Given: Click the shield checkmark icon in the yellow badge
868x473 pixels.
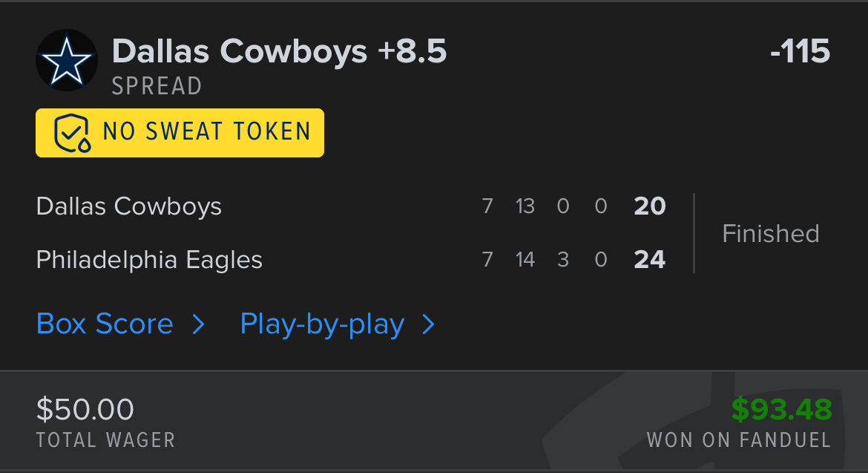Looking at the screenshot, I should pos(71,133).
